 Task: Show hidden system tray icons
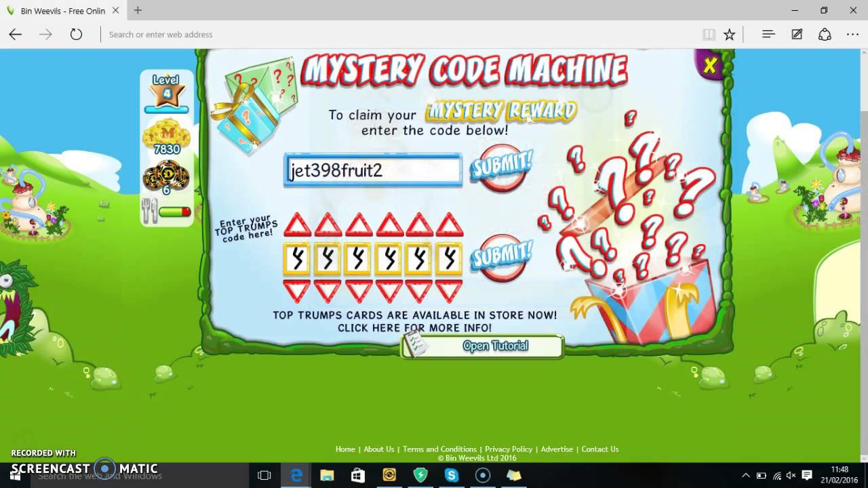(746, 475)
